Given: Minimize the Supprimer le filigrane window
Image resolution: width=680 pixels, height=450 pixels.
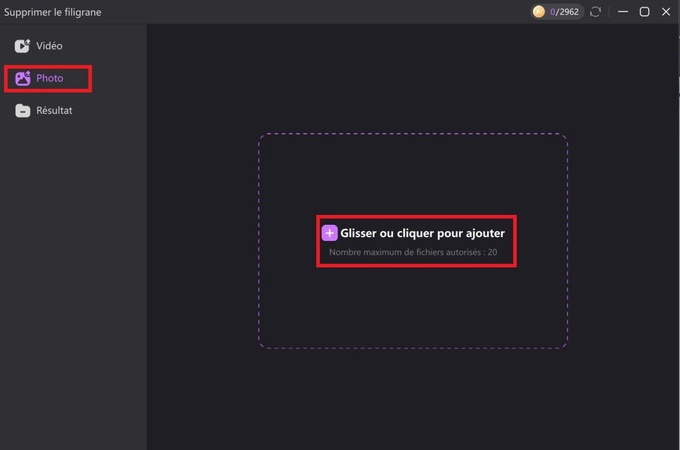Looking at the screenshot, I should point(623,12).
